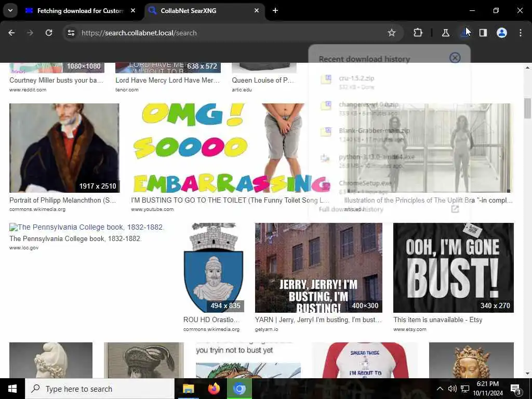
Task: Open Windows Start menu
Action: 12,389
